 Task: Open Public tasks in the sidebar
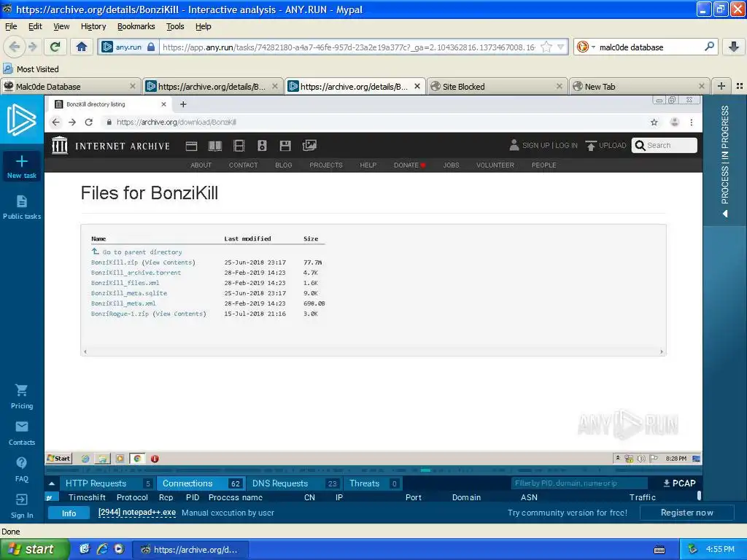pyautogui.click(x=21, y=208)
